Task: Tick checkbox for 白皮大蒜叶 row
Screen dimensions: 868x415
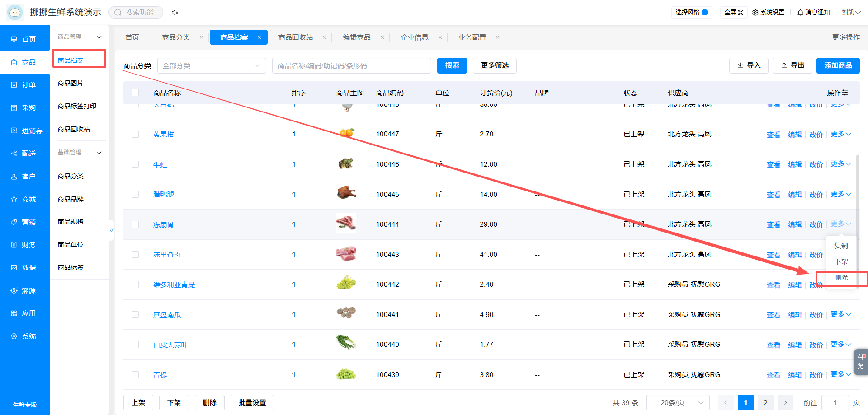Action: click(135, 345)
